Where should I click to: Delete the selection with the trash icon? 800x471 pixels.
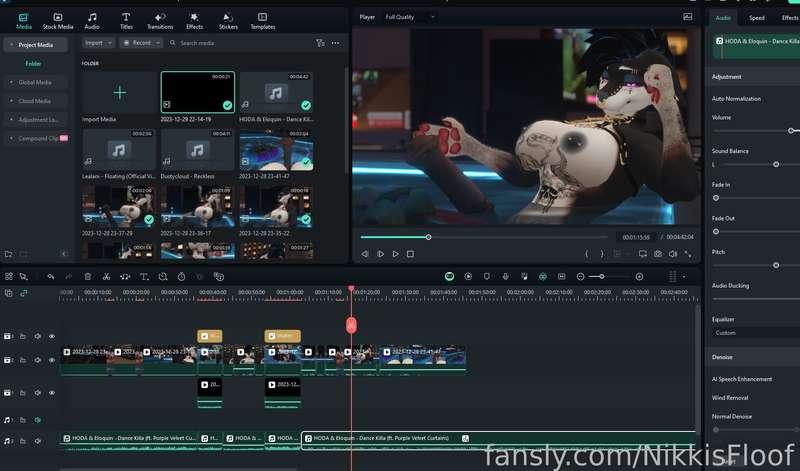click(88, 277)
